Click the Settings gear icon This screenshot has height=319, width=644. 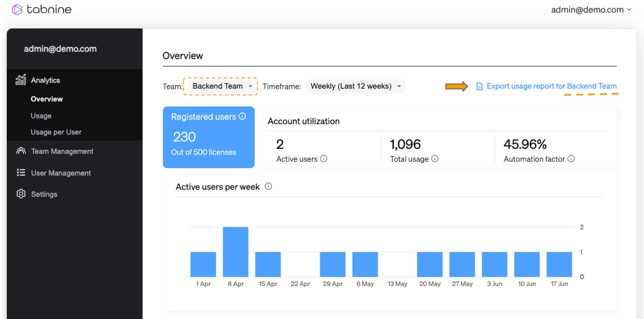click(x=20, y=194)
